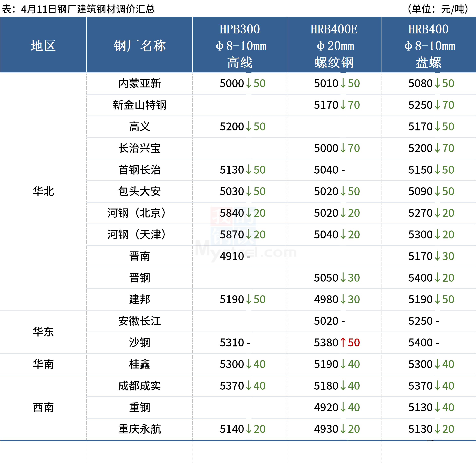This screenshot has height=463, width=476.
Task: Select 河钢（天津） 高线 price 5870↓20
Action: 243,235
